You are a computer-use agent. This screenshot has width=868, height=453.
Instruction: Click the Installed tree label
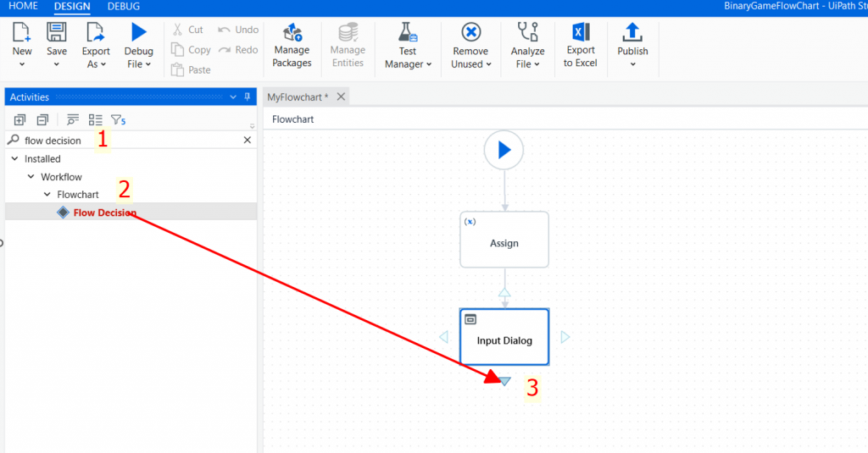coord(42,158)
